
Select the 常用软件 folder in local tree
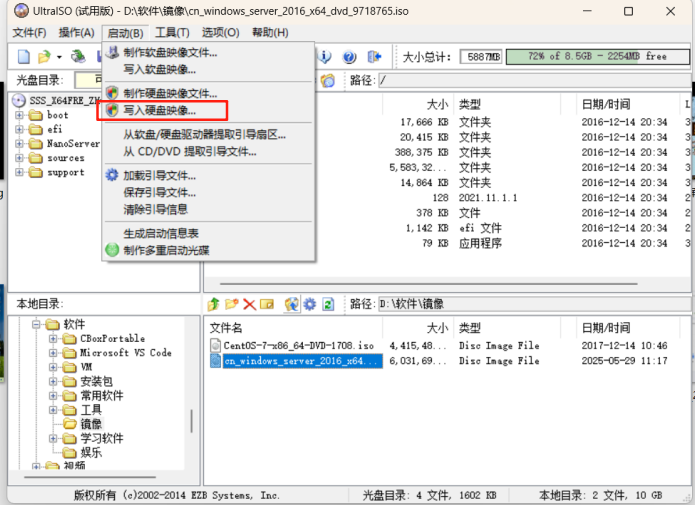[102, 395]
